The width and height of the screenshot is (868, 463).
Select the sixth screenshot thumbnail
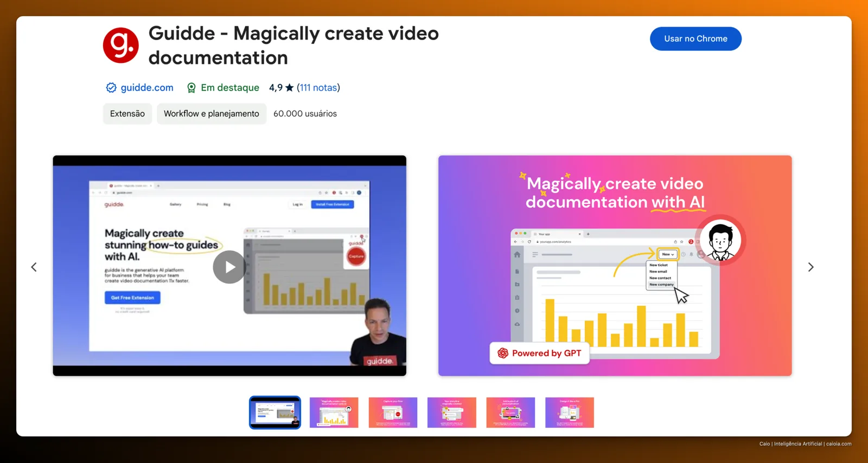point(570,413)
